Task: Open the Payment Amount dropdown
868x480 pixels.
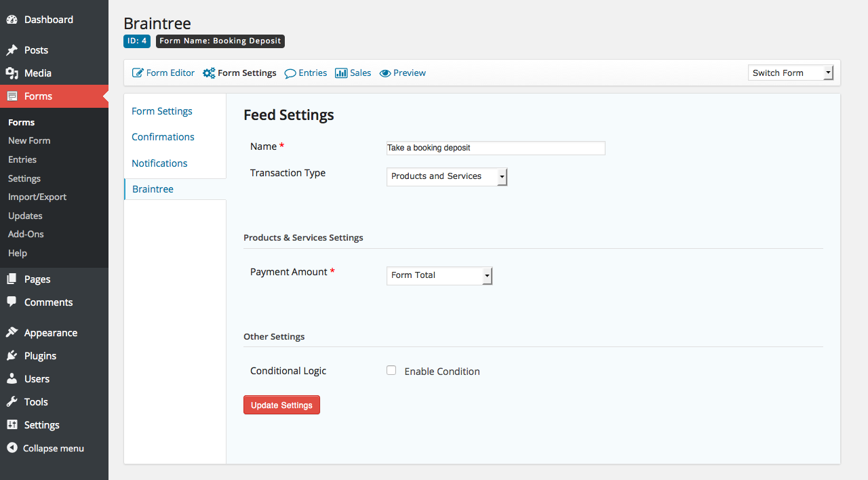Action: pyautogui.click(x=439, y=275)
